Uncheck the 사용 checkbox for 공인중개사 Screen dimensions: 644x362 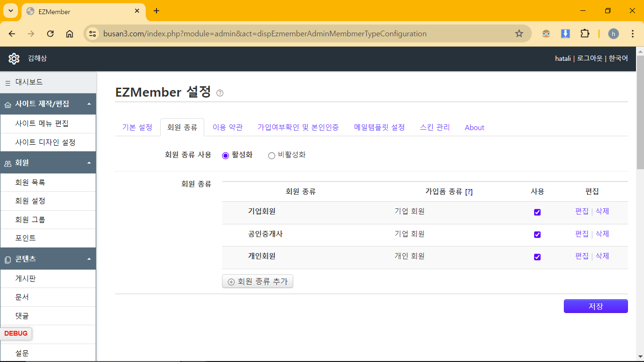537,234
